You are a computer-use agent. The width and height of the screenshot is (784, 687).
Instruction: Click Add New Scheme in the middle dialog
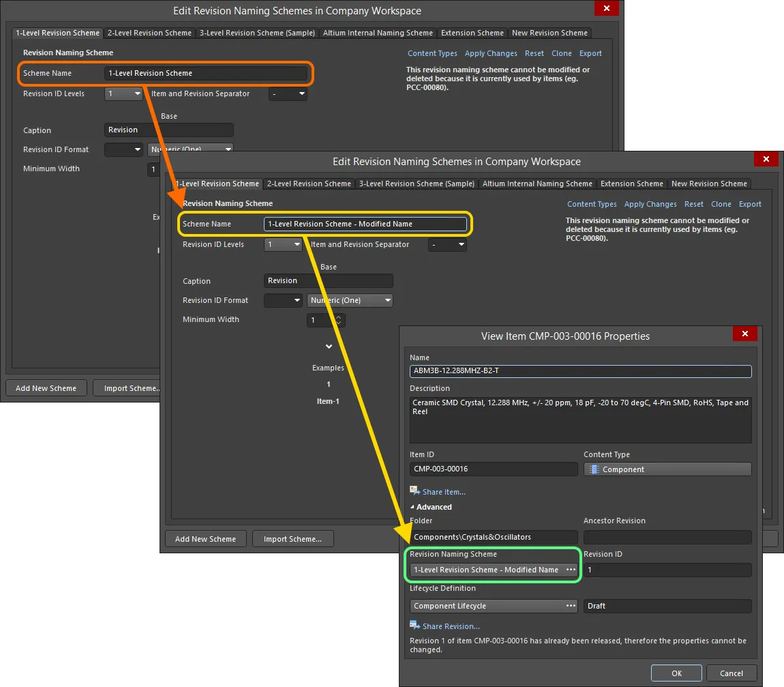pos(205,539)
